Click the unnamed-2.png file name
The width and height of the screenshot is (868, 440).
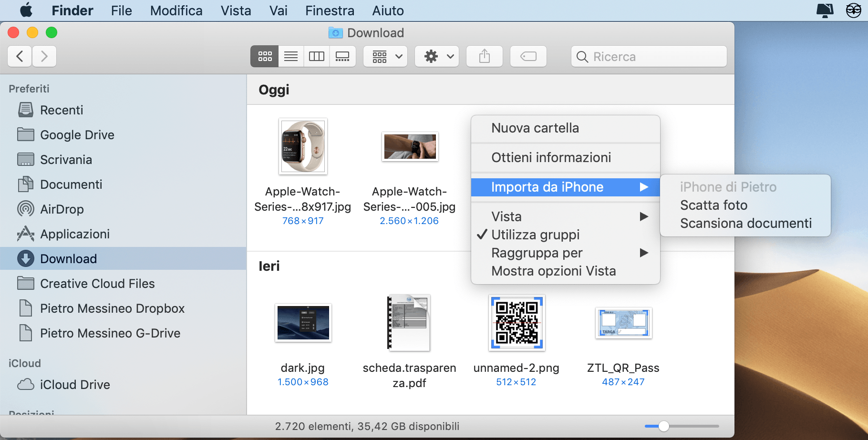tap(517, 368)
